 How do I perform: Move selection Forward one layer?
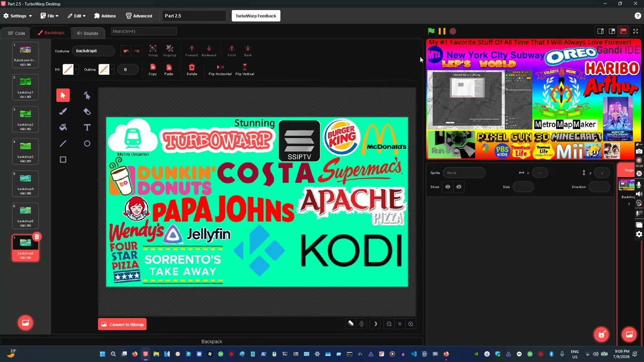click(x=192, y=50)
